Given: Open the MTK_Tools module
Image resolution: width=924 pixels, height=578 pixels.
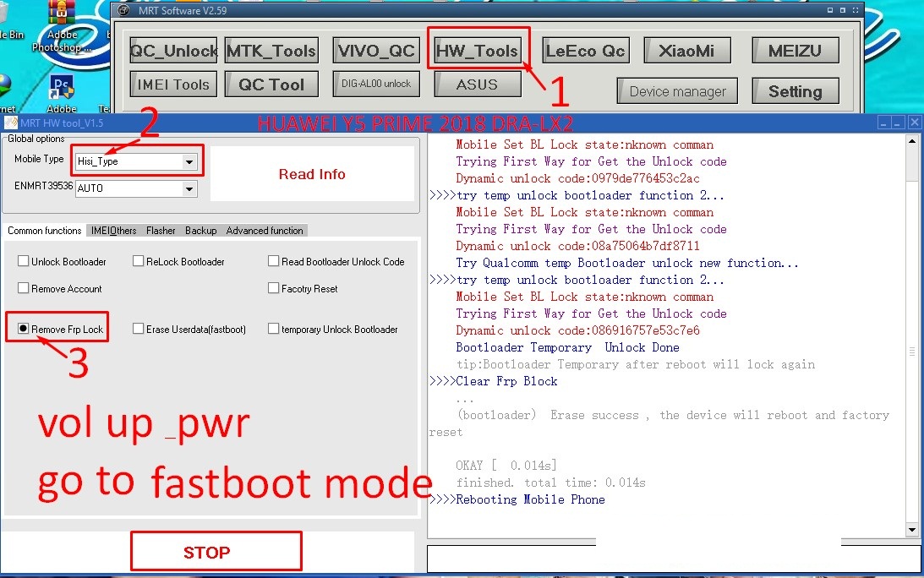Looking at the screenshot, I should point(271,51).
